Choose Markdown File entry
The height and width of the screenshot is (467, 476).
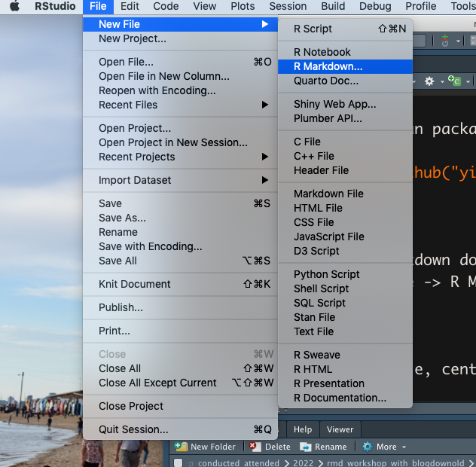[x=345, y=194]
